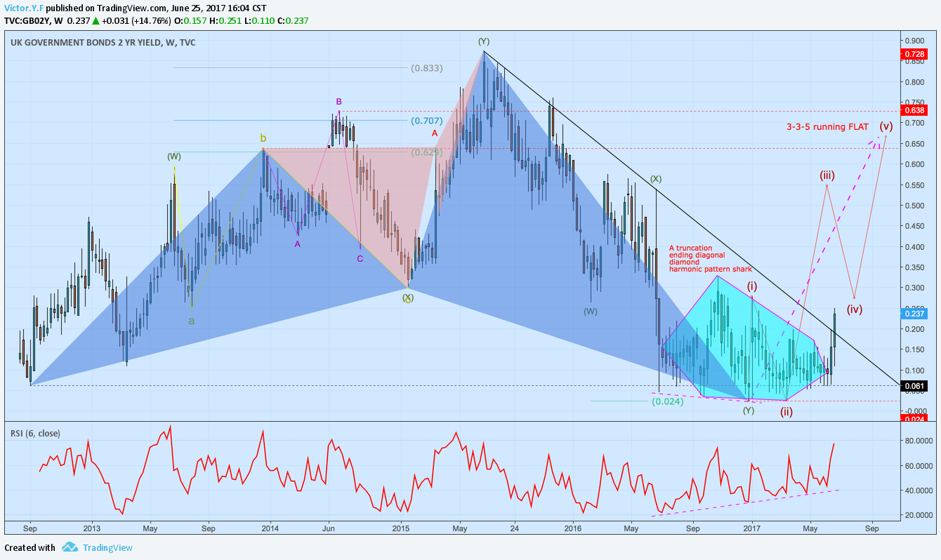Click the red A label near 2015 rally
The height and width of the screenshot is (560, 941).
[x=435, y=133]
